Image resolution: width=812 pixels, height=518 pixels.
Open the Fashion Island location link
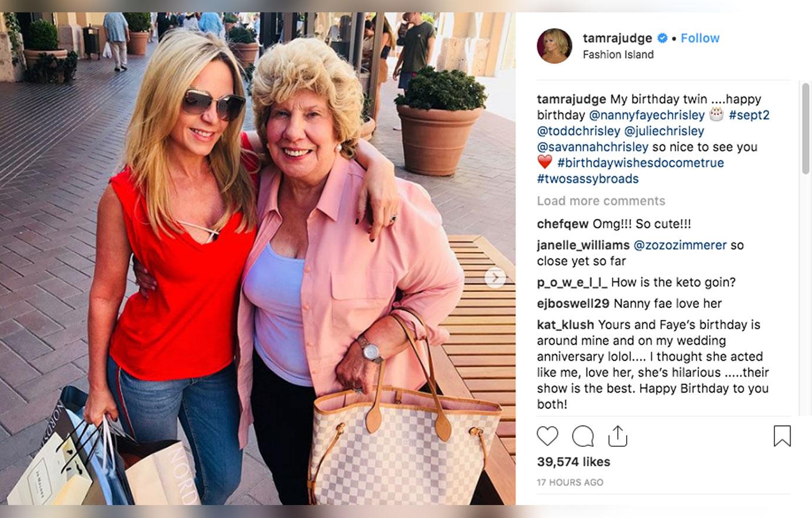click(618, 55)
